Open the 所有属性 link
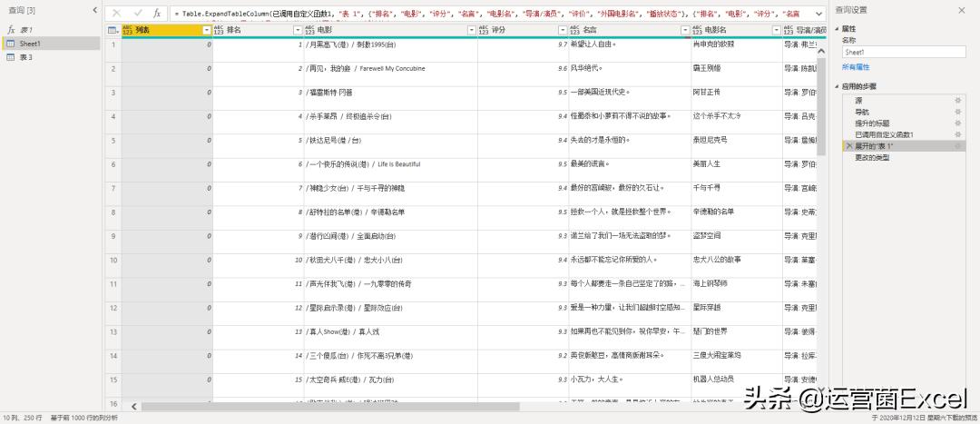This screenshot has width=980, height=424. point(856,67)
